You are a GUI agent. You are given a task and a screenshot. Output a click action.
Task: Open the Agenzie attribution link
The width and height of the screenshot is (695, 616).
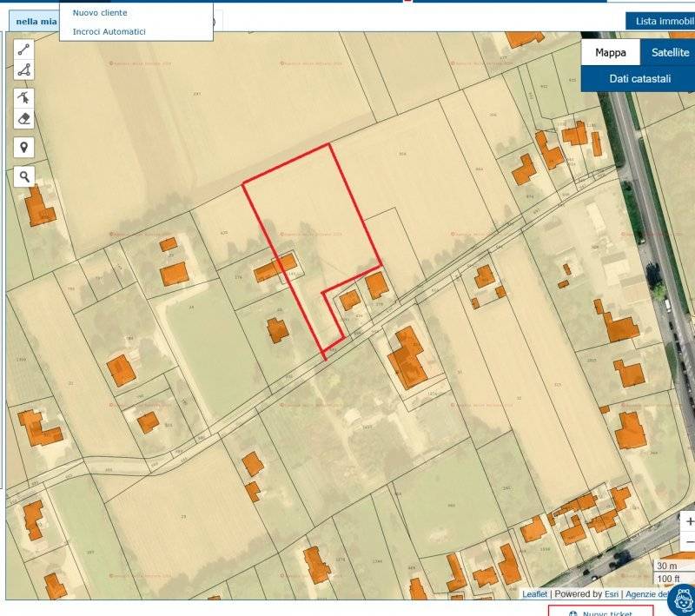(647, 593)
